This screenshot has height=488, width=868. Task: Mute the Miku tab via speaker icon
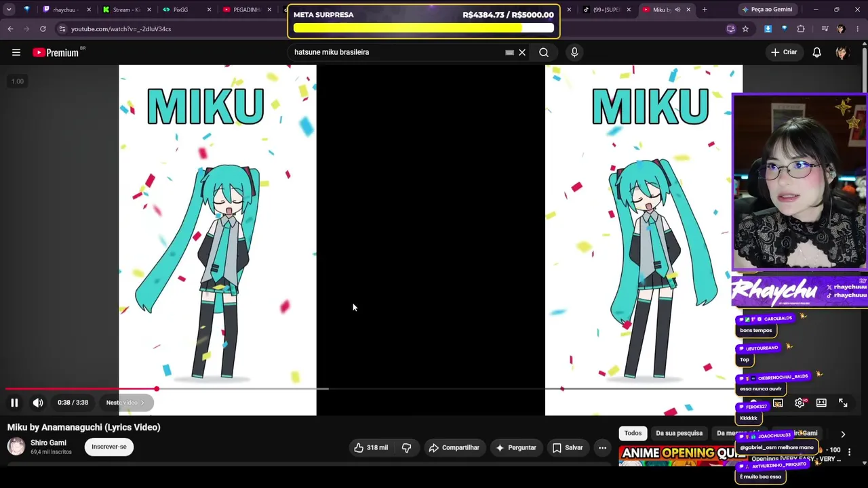pyautogui.click(x=677, y=9)
